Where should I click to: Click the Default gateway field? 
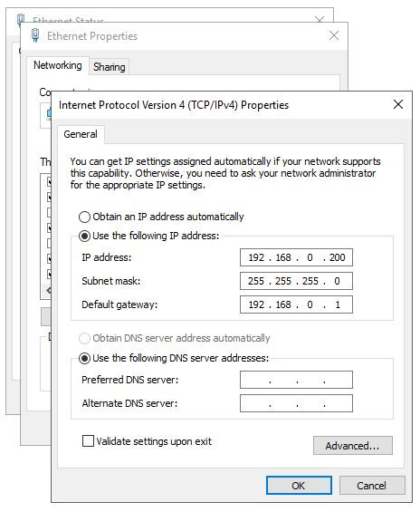[x=296, y=304]
